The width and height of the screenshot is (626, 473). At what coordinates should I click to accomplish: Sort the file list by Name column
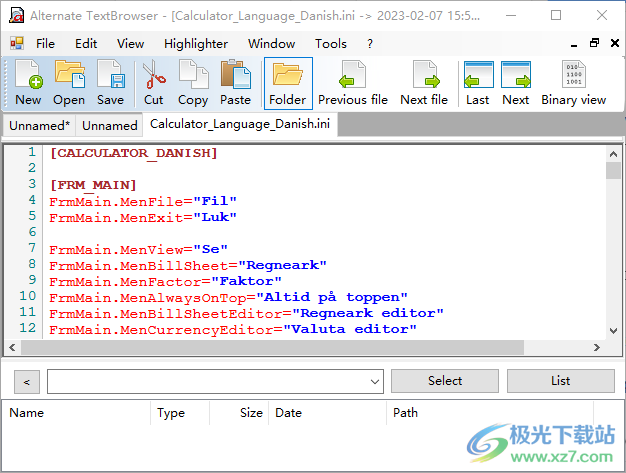click(x=80, y=412)
